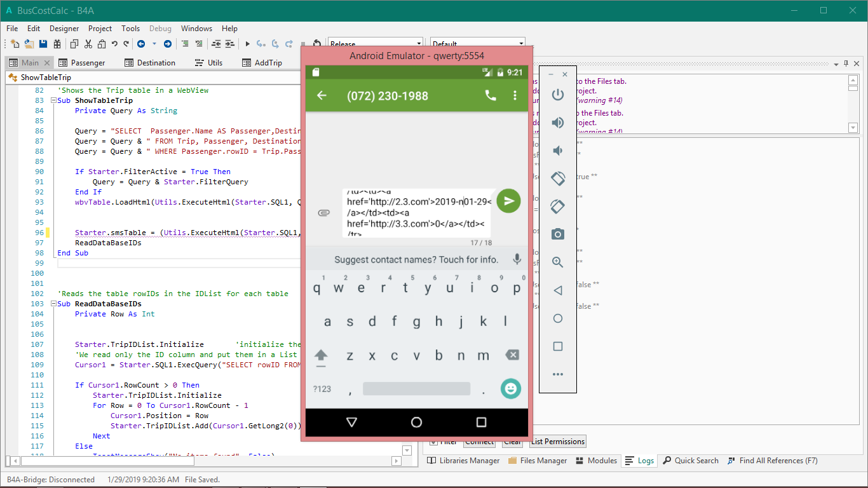Tap the attachment paperclip icon
The width and height of the screenshot is (868, 488).
pyautogui.click(x=323, y=213)
